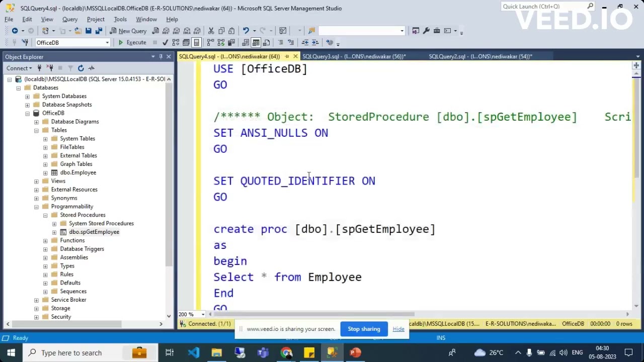Click the Navigate Backward arrow icon
Viewport: 644px width, 362px height.
(15, 31)
